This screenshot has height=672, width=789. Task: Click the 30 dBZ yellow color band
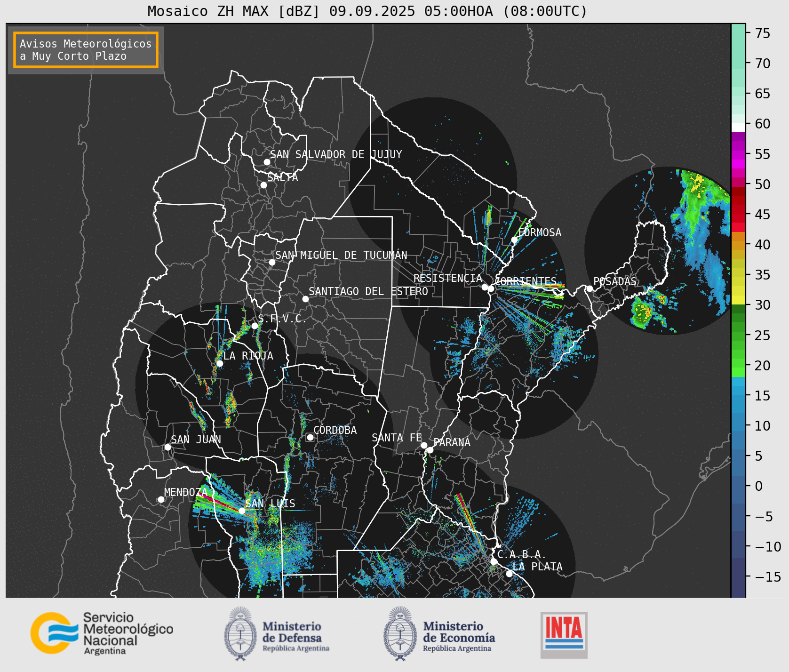coord(738,300)
